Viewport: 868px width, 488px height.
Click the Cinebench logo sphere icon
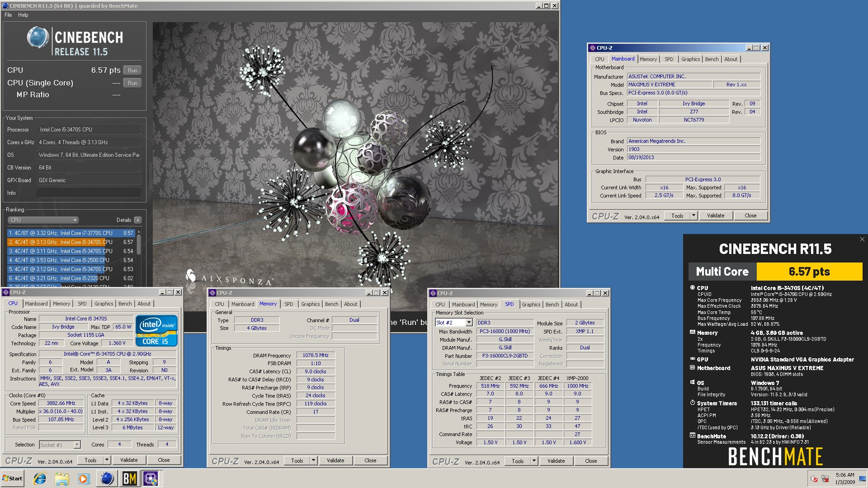pos(38,37)
